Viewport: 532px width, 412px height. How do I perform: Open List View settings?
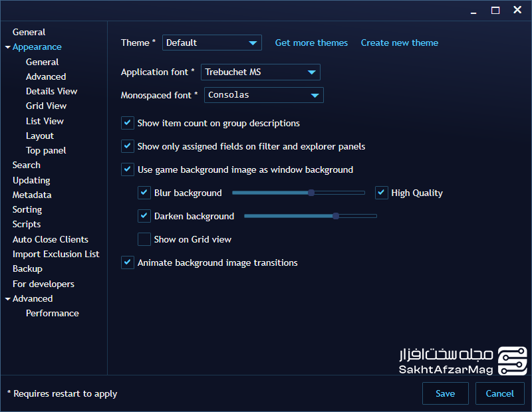(x=45, y=121)
